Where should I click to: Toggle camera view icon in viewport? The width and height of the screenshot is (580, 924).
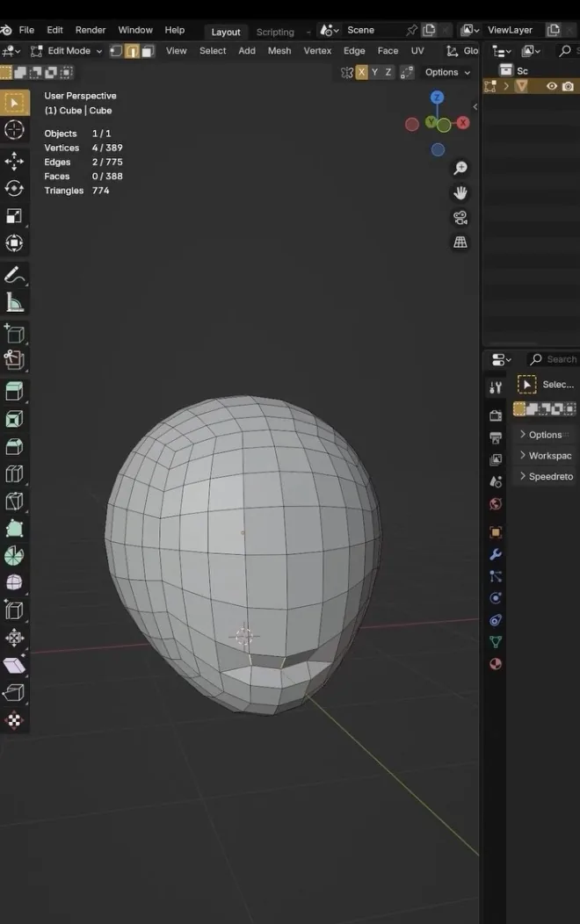[460, 218]
